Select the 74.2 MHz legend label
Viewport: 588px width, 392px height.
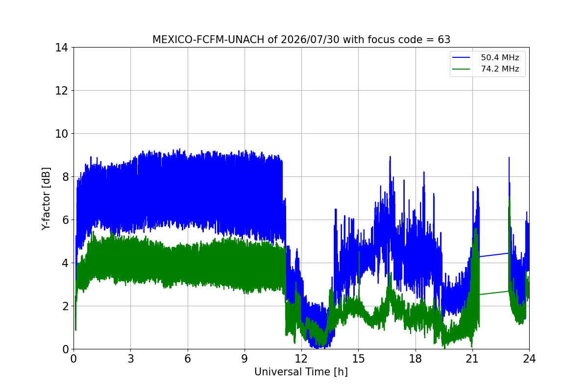coord(500,69)
